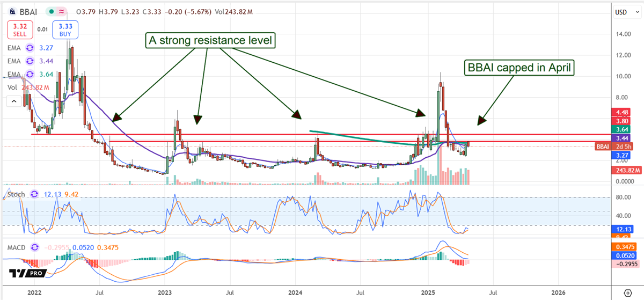Click the pink approximate-data indicator icon

point(61,11)
